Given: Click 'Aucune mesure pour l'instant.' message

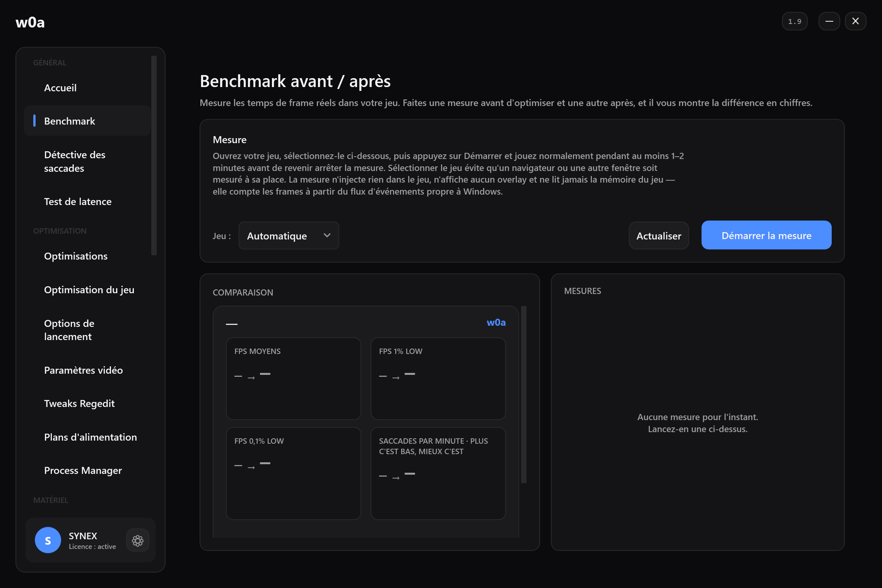Looking at the screenshot, I should (x=697, y=417).
